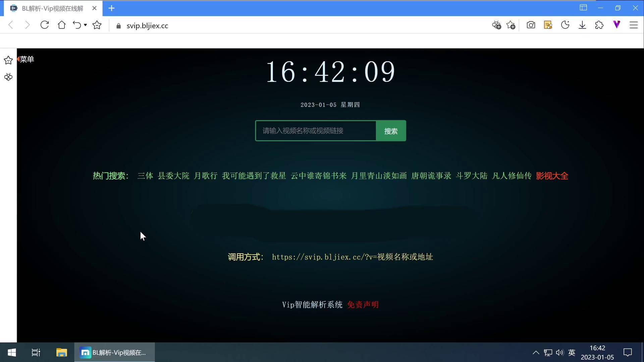The image size is (644, 362).
Task: Expand the undo history dropdown arrow
Action: 85,25
